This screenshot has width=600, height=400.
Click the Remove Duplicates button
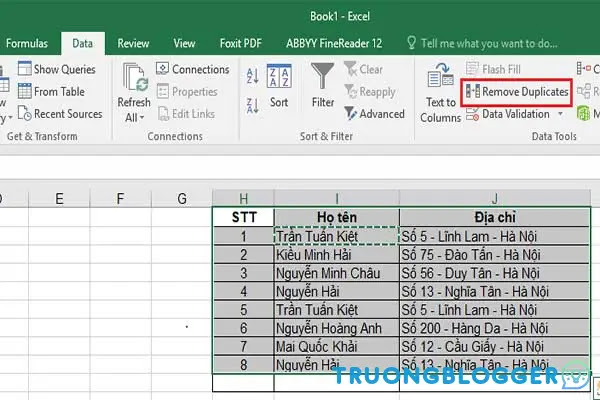(517, 92)
